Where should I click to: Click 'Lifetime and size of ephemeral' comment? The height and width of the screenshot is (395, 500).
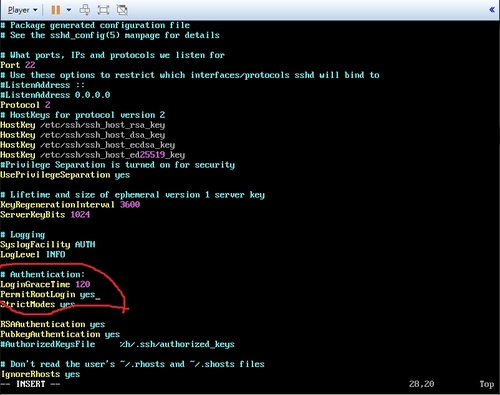pyautogui.click(x=133, y=195)
